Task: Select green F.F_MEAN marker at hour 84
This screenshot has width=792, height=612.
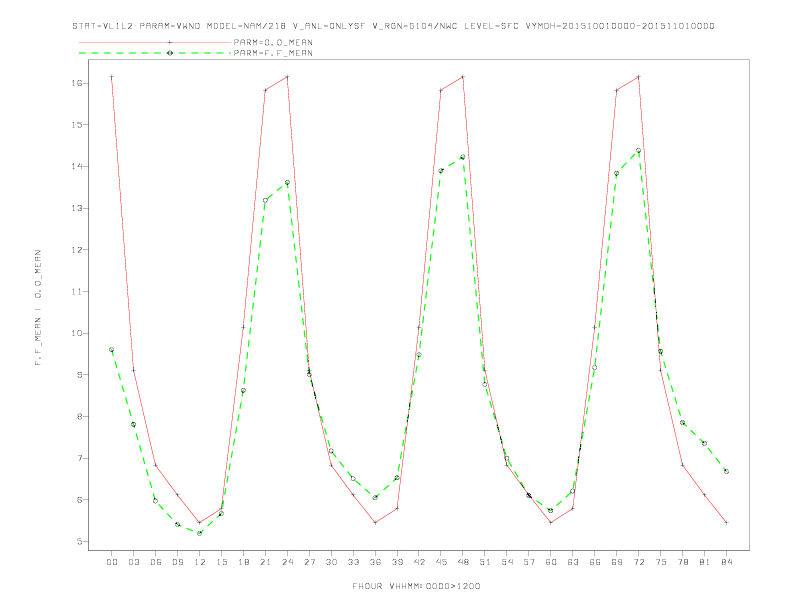Action: [726, 471]
